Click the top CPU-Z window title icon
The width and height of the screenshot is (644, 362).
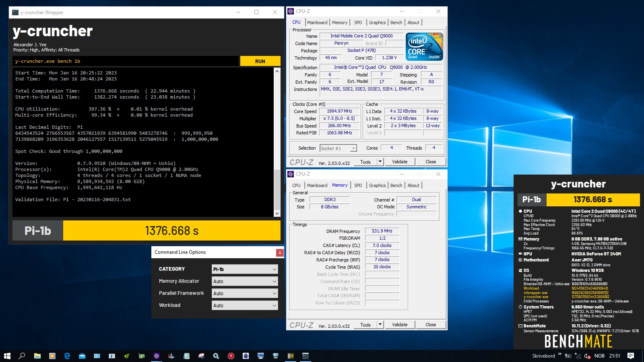pyautogui.click(x=291, y=11)
